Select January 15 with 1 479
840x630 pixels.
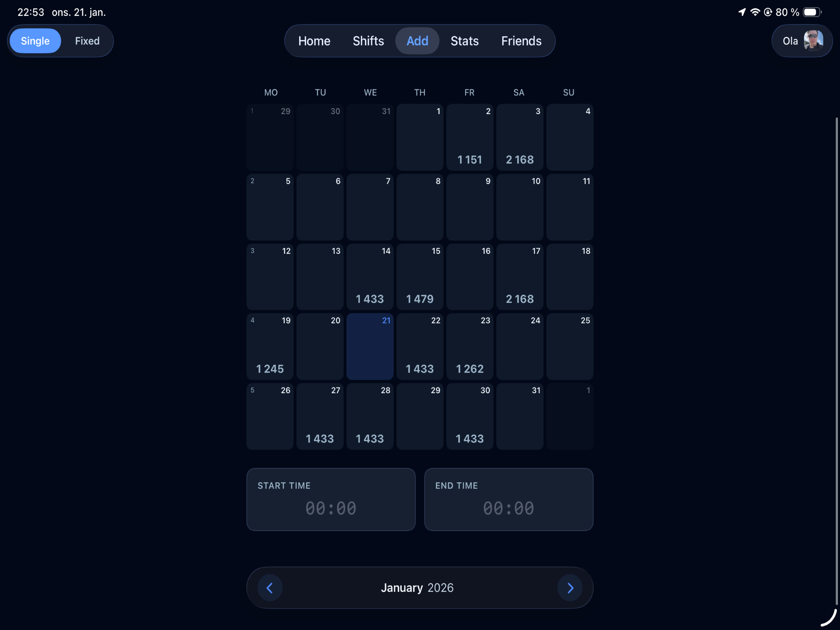point(420,277)
